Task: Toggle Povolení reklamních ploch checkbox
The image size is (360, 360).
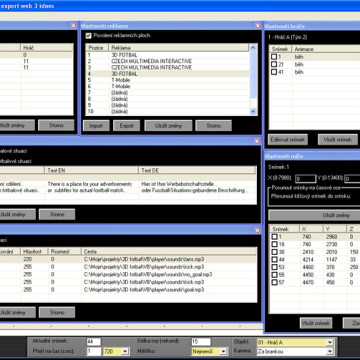Action: [88, 35]
